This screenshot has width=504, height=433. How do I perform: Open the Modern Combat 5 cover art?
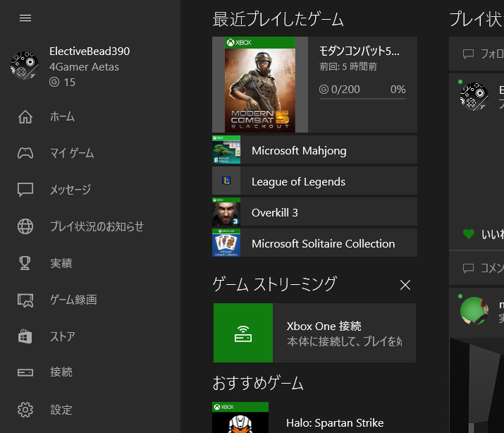(259, 85)
